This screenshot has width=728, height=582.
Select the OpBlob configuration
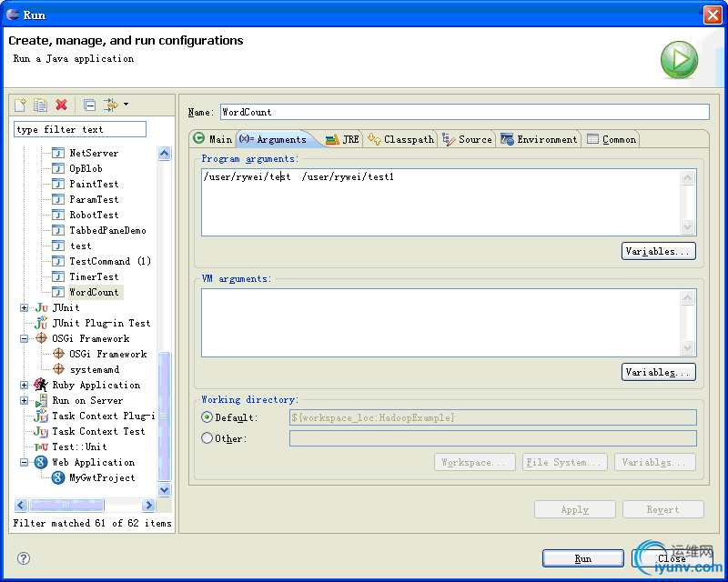86,168
